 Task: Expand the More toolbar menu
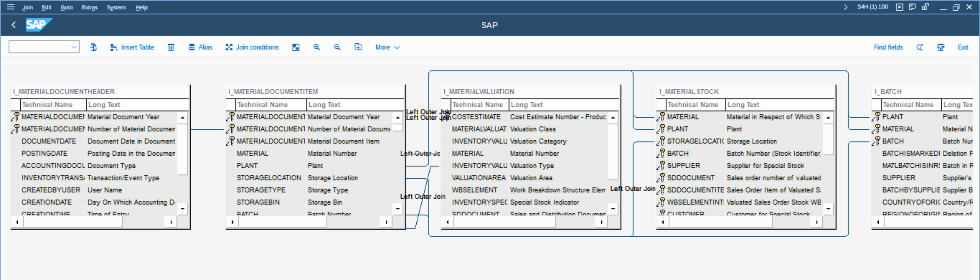(387, 47)
